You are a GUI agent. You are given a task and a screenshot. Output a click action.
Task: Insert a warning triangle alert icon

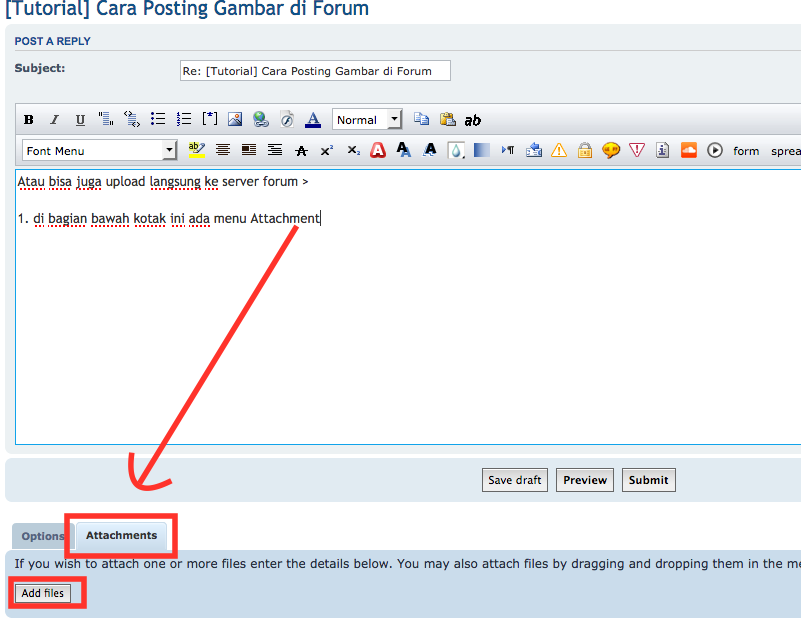(x=558, y=150)
